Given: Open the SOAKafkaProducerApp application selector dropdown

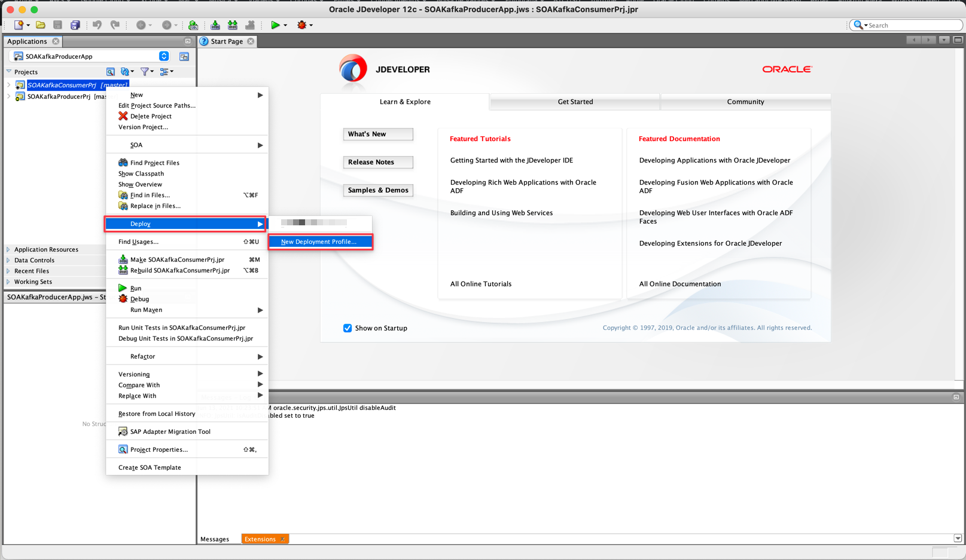Looking at the screenshot, I should 164,56.
